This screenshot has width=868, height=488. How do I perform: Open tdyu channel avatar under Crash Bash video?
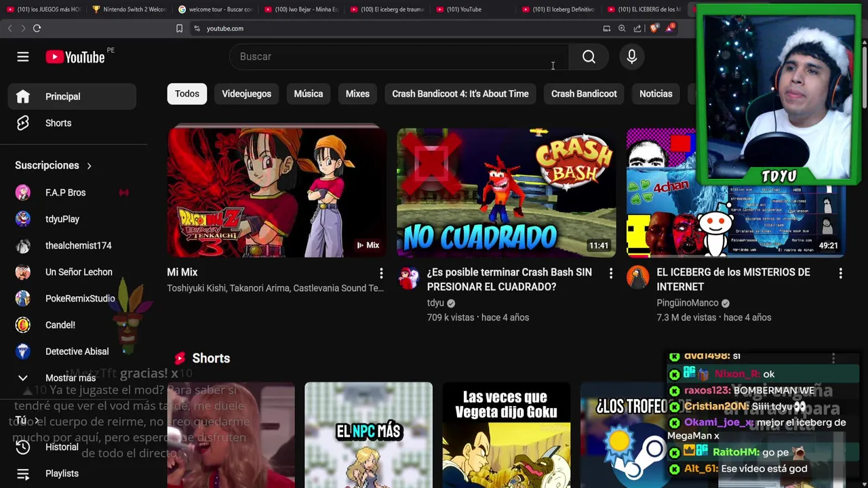click(408, 278)
